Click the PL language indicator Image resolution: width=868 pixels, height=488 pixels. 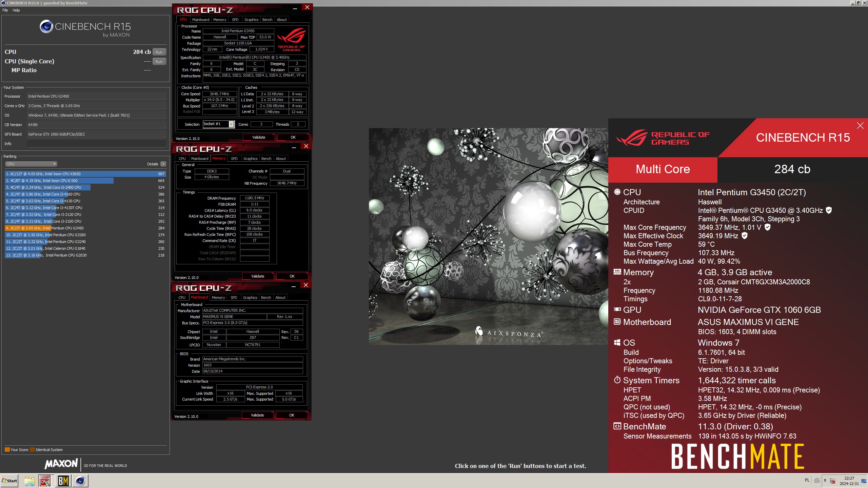click(807, 480)
